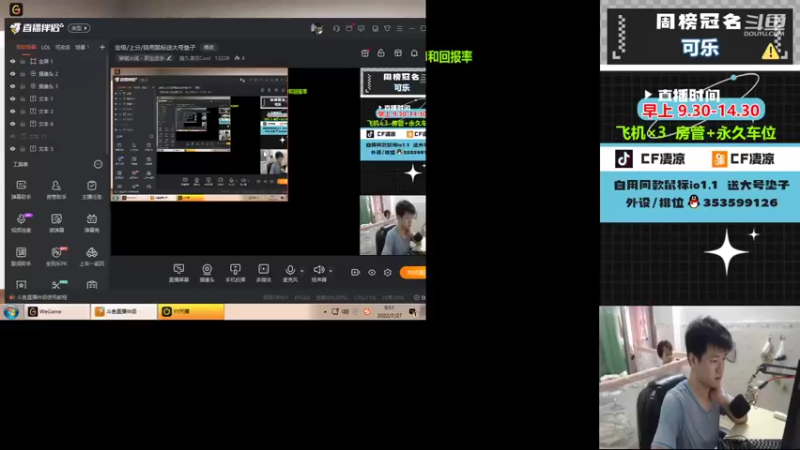Toggle visibility of 摄像头 2 source
Screen dimensions: 800x450
coord(13,73)
